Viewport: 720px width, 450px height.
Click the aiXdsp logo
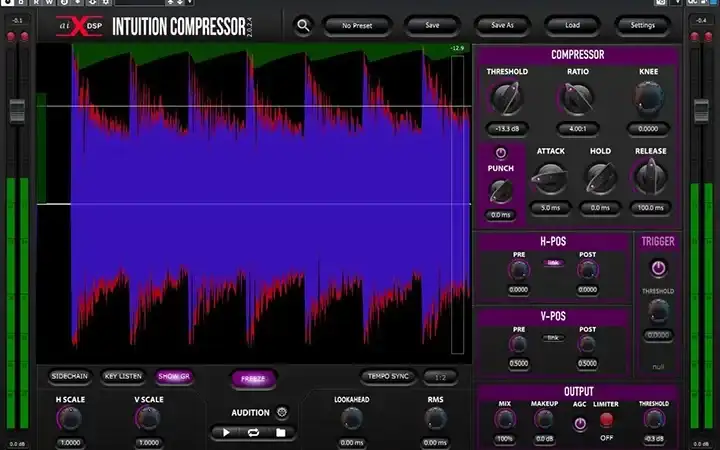(79, 26)
